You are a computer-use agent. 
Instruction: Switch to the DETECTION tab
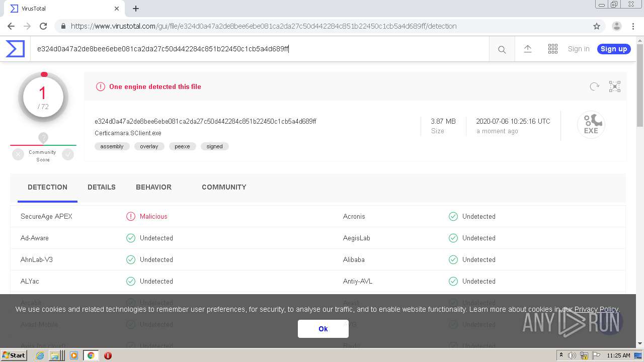[x=47, y=187]
